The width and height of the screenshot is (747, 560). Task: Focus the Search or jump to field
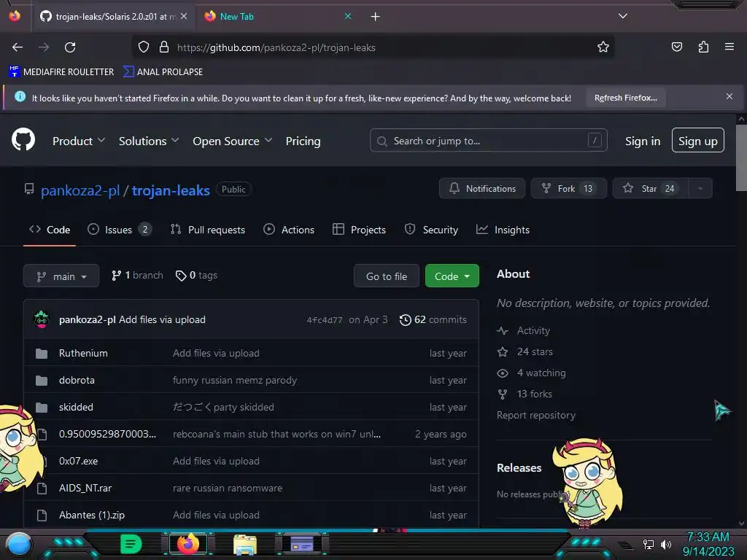[x=488, y=141]
